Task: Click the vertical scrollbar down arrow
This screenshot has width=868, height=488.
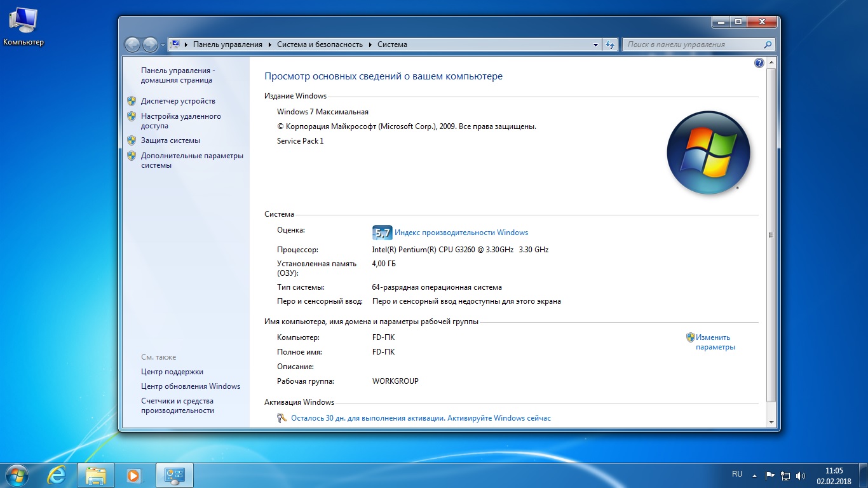Action: coord(771,422)
